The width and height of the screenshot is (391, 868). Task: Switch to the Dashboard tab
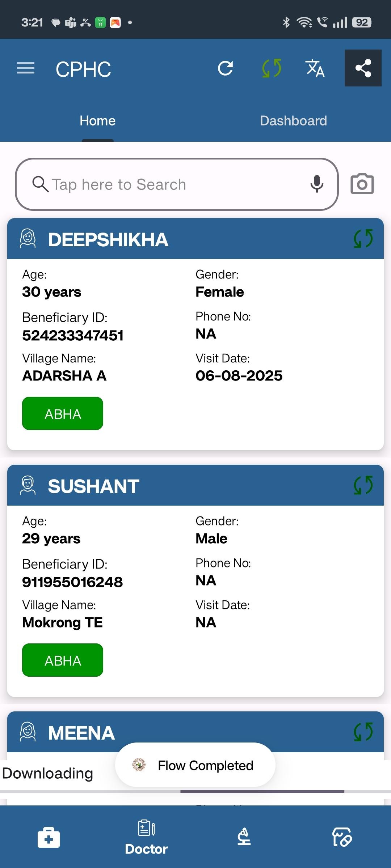pos(293,121)
